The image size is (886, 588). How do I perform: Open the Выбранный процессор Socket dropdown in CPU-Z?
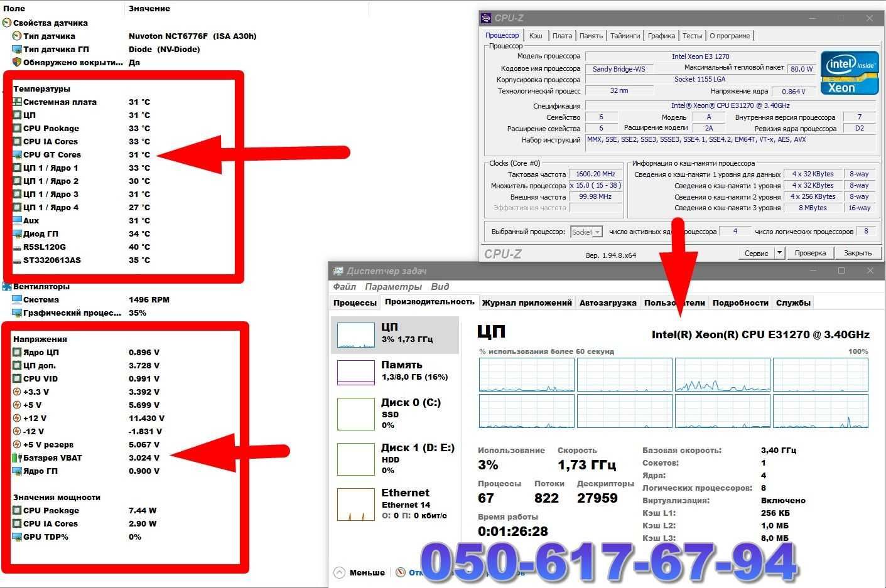586,232
